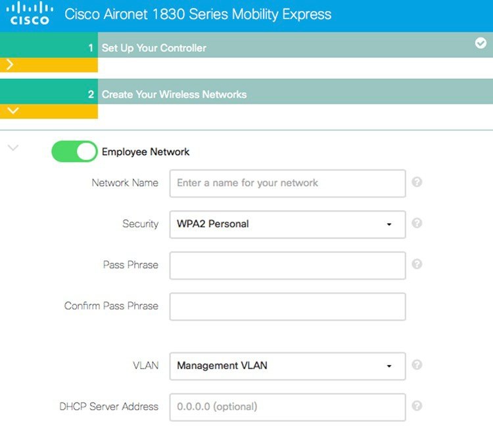The width and height of the screenshot is (493, 448).
Task: Click the DHCP Server Address help icon
Action: click(417, 406)
